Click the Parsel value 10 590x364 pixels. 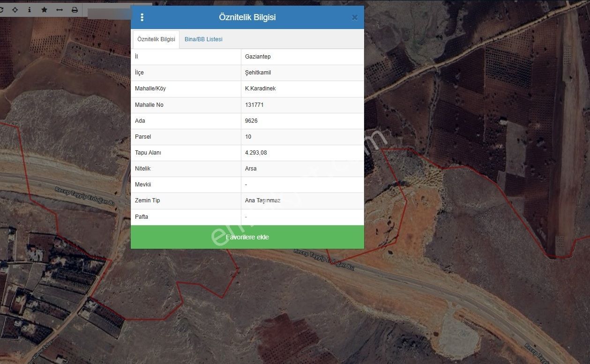tap(248, 137)
